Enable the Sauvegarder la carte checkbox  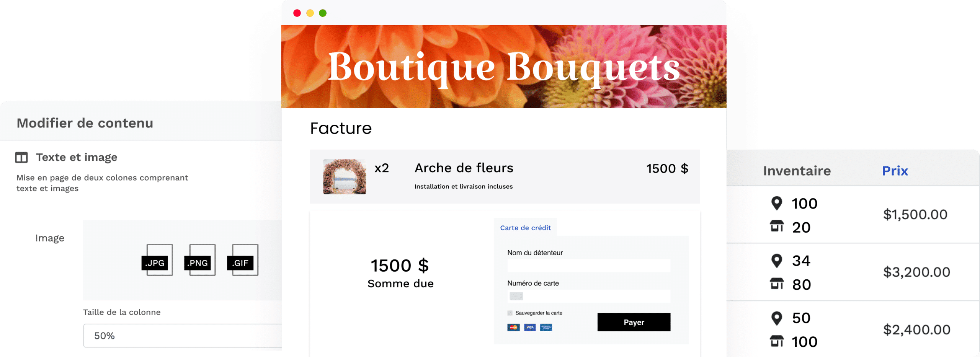click(x=510, y=313)
